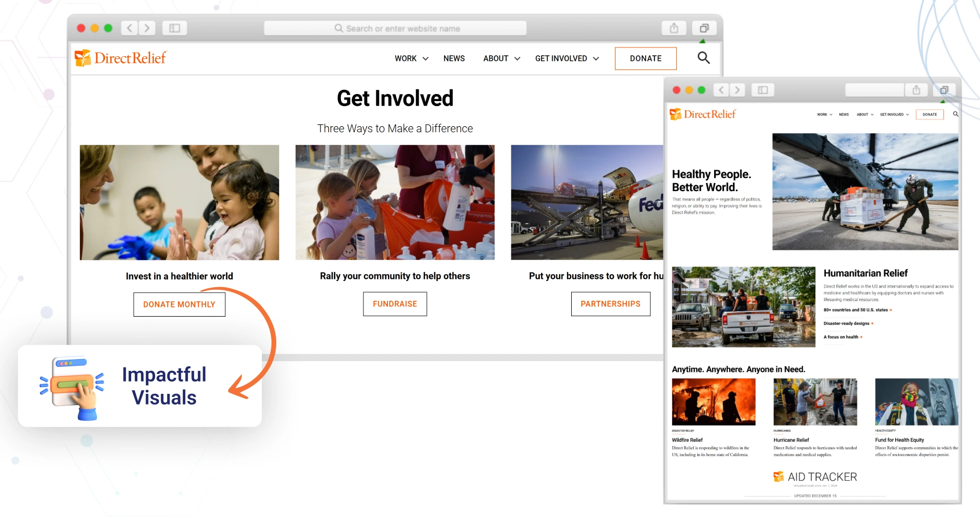Toggle sidebar button in small browser window
The height and width of the screenshot is (518, 980).
tap(763, 90)
